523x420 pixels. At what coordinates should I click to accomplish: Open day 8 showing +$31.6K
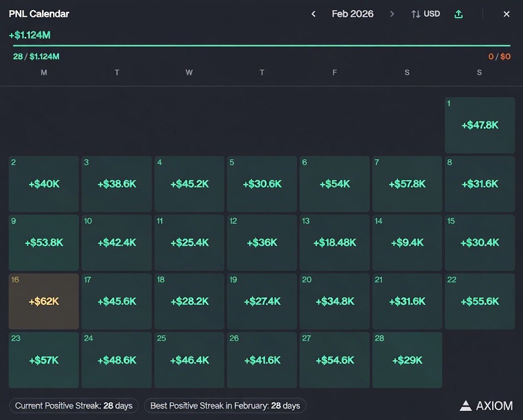pos(480,184)
